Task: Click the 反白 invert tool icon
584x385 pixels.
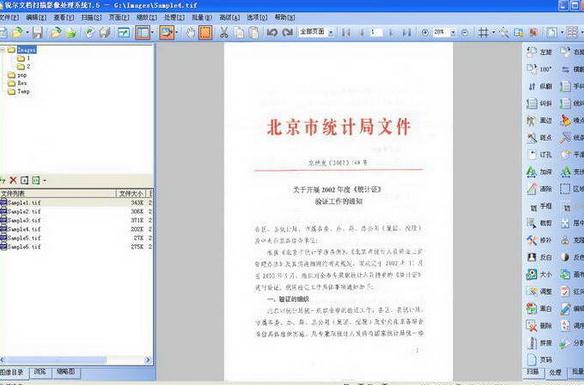Action: tap(532, 257)
